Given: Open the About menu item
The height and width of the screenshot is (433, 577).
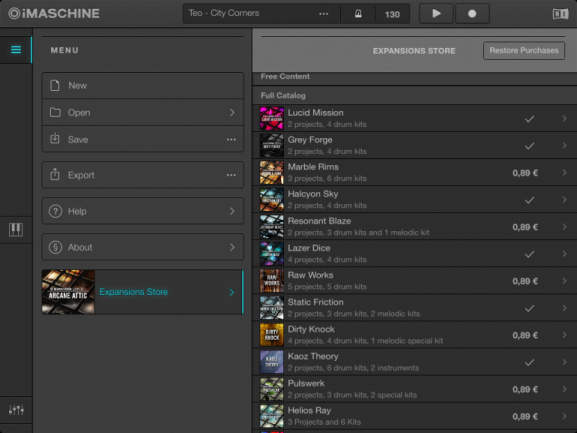Looking at the screenshot, I should coord(143,247).
